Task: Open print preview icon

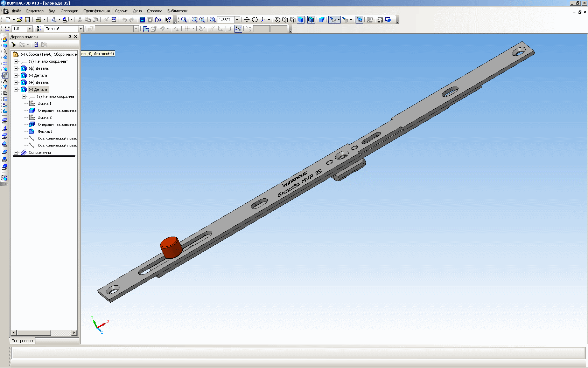Action: [53, 20]
